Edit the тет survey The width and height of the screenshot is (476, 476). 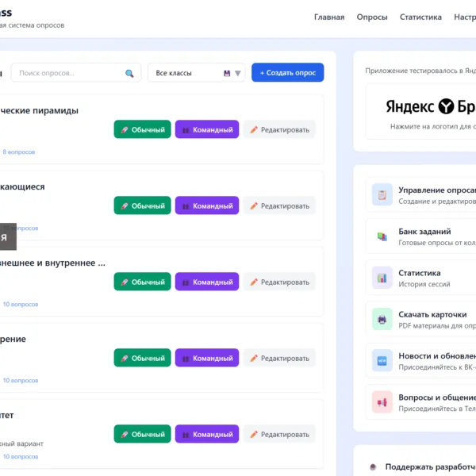(279, 434)
